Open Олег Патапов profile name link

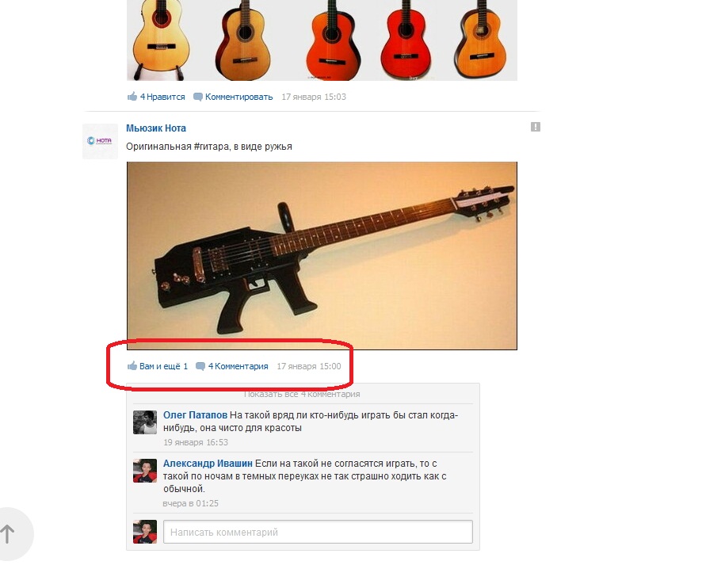(195, 415)
